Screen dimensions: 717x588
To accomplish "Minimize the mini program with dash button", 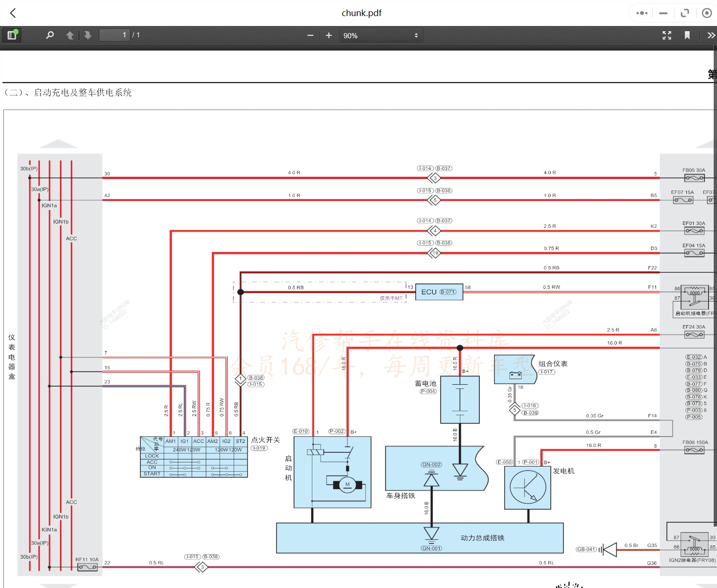I will (x=664, y=13).
